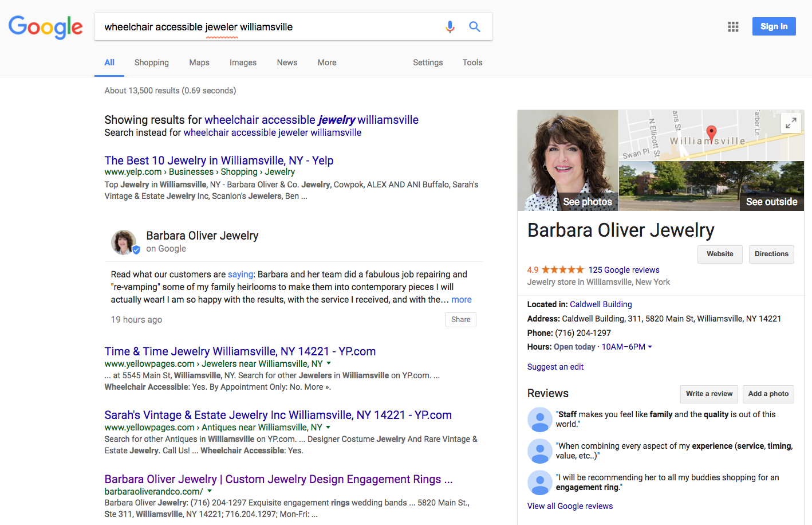Screen dimensions: 812x525
Task: Click the Directions button
Action: (x=771, y=254)
